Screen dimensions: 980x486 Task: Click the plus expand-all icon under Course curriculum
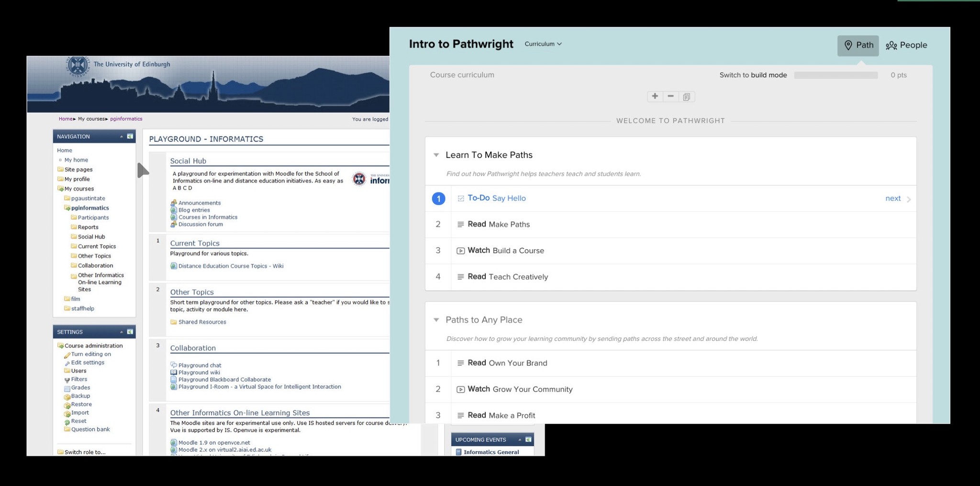(655, 96)
